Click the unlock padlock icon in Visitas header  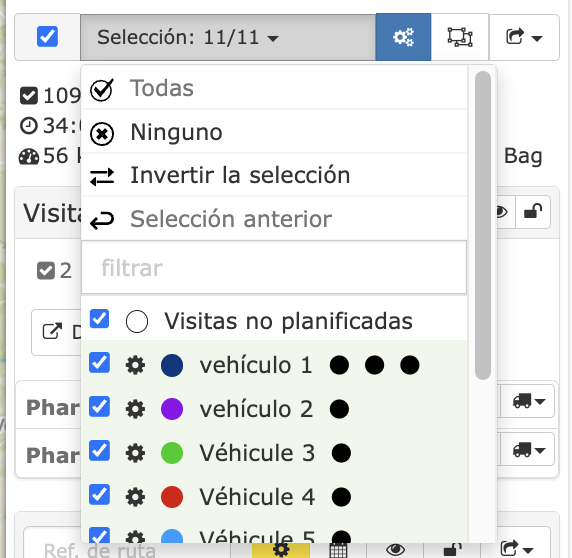[x=533, y=212]
